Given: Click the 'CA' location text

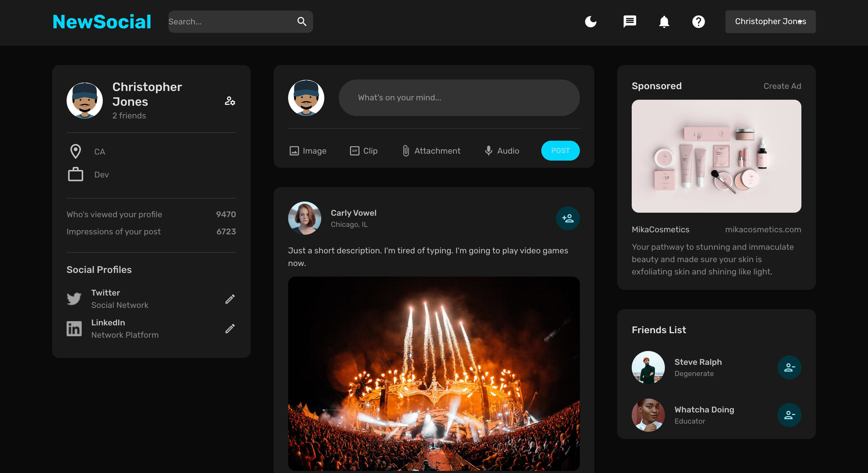Looking at the screenshot, I should coord(100,152).
